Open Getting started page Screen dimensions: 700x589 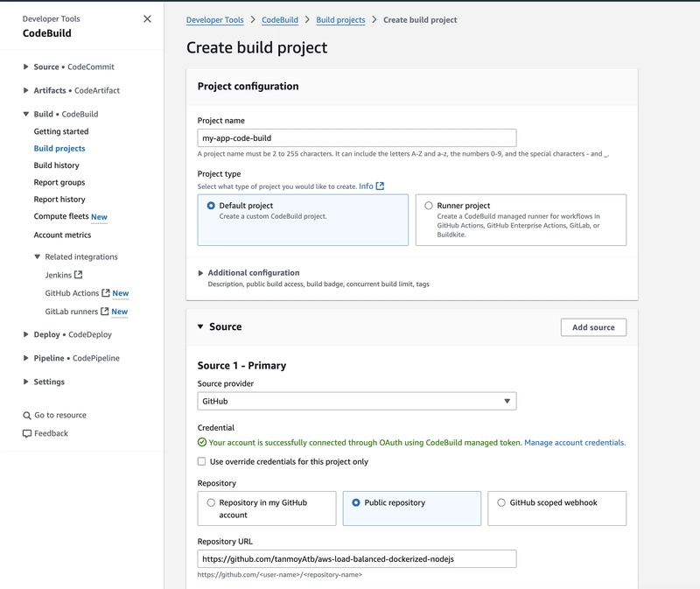click(61, 131)
